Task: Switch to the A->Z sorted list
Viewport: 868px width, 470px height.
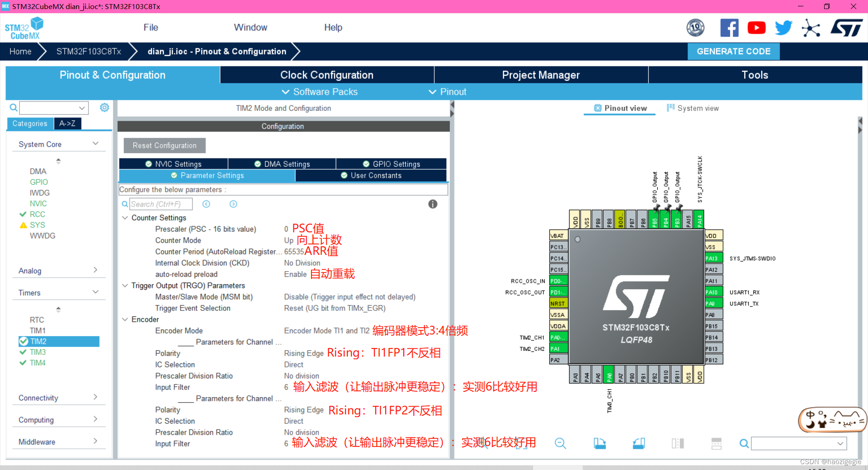Action: click(67, 123)
